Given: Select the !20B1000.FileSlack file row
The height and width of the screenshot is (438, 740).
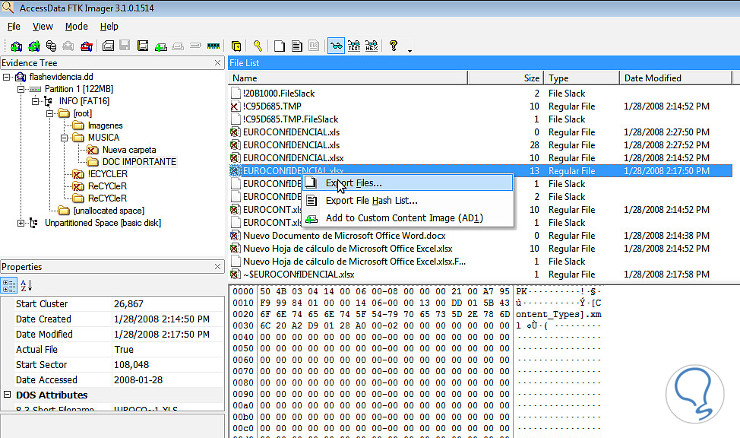Looking at the screenshot, I should click(480, 93).
